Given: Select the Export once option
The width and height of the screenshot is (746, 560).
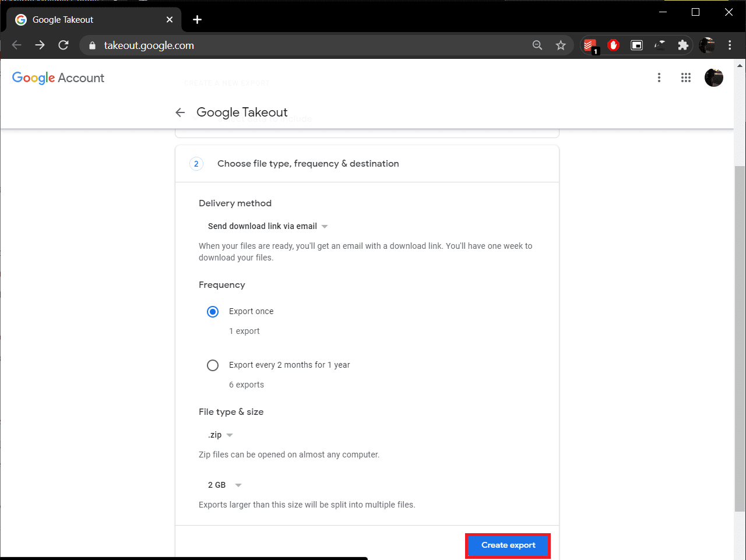Looking at the screenshot, I should click(213, 312).
